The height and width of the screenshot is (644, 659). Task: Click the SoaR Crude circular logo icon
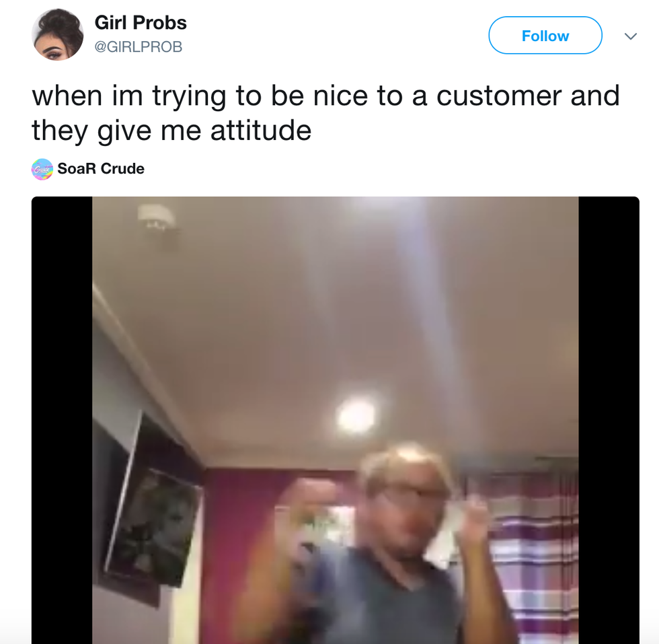pos(42,169)
